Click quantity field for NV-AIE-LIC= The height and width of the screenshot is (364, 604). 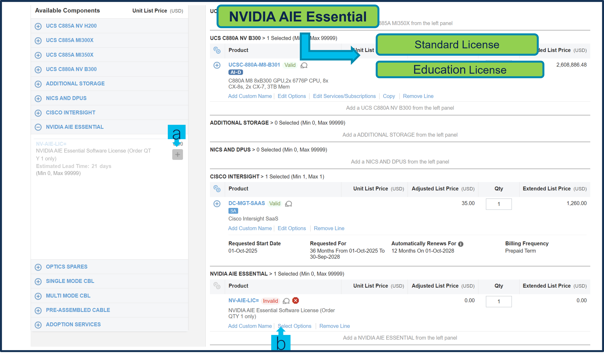pos(499,302)
